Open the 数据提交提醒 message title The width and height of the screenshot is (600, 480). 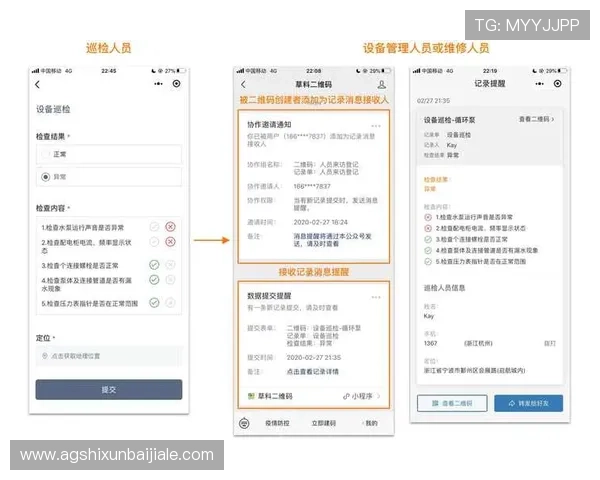(x=269, y=296)
